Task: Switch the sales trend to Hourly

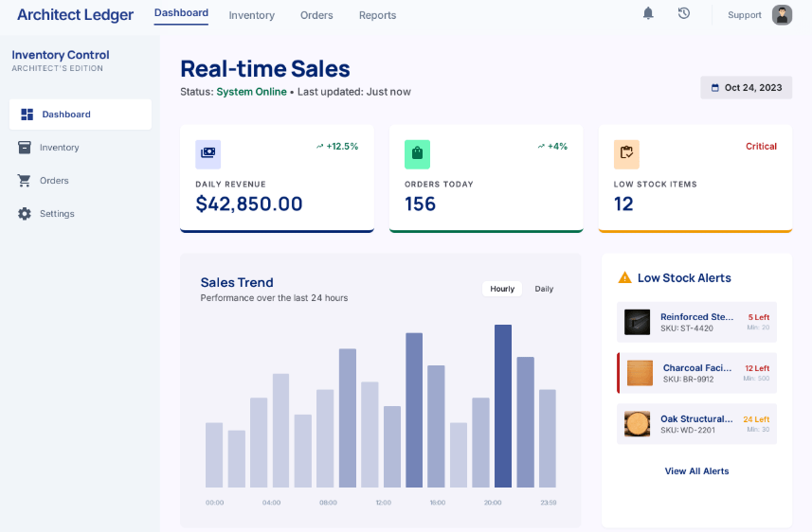Action: pos(502,289)
